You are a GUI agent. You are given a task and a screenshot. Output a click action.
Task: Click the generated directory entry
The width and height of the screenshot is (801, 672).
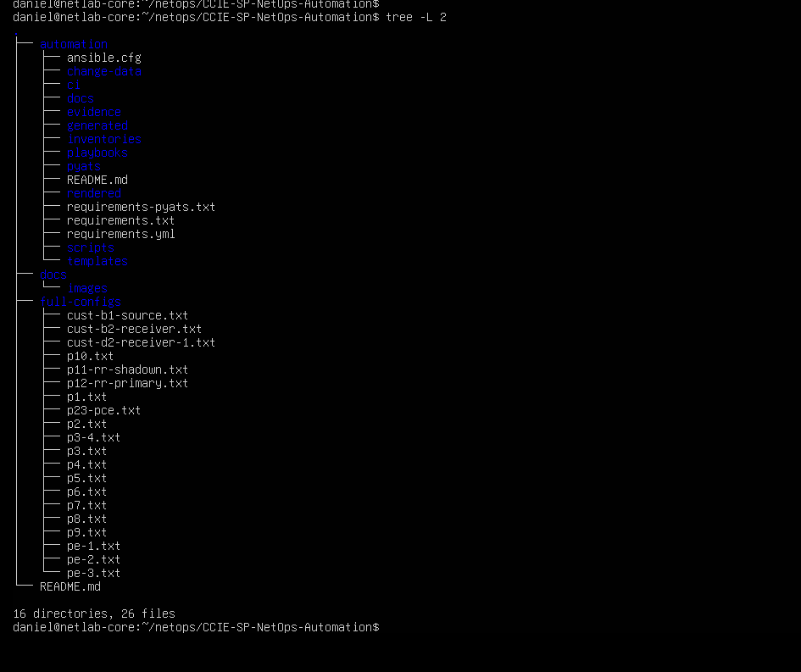coord(97,125)
